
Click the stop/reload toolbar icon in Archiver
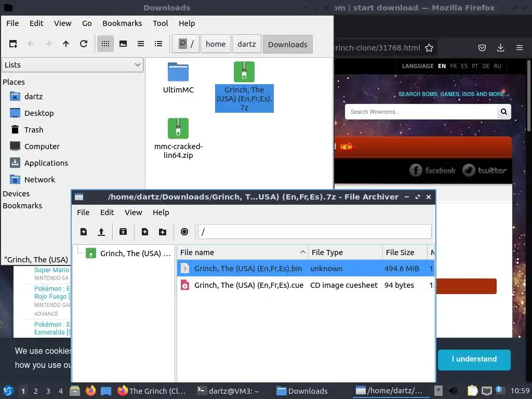184,232
